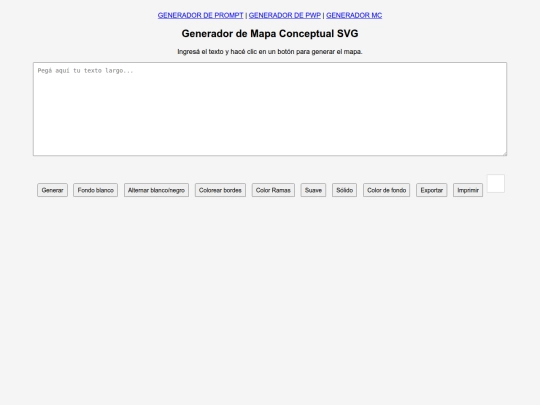Grab the textarea resize handle corner

pyautogui.click(x=505, y=154)
